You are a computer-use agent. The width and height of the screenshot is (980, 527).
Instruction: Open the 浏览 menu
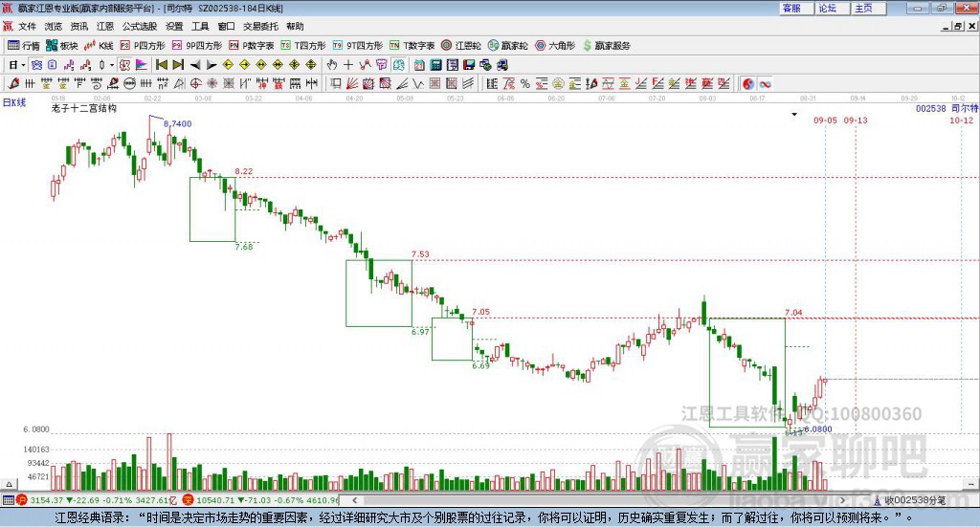pos(54,26)
